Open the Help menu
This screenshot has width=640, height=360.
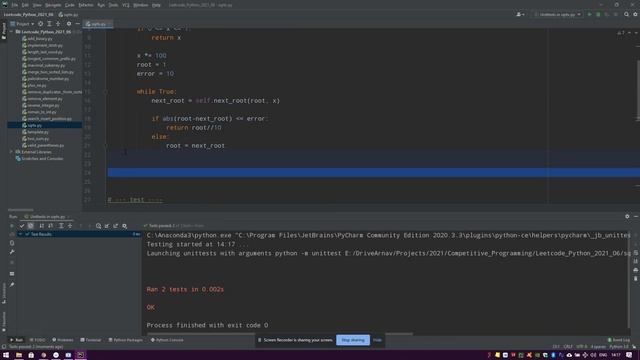coord(156,5)
